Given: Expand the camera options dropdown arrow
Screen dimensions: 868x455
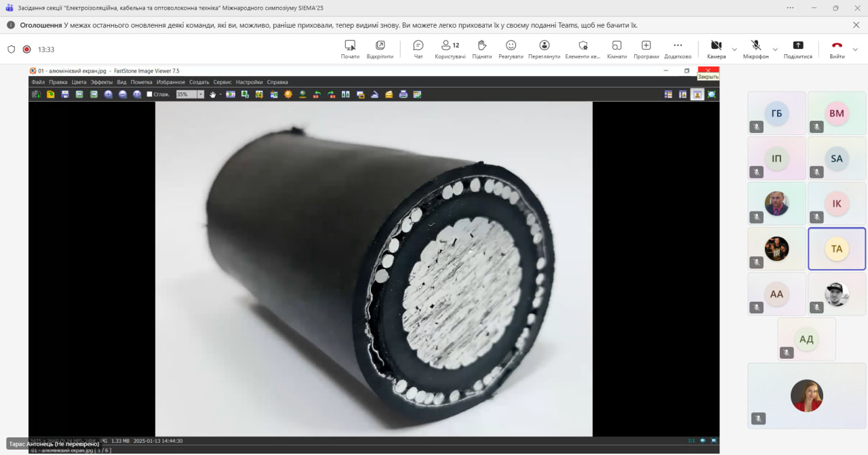Looking at the screenshot, I should coord(734,50).
